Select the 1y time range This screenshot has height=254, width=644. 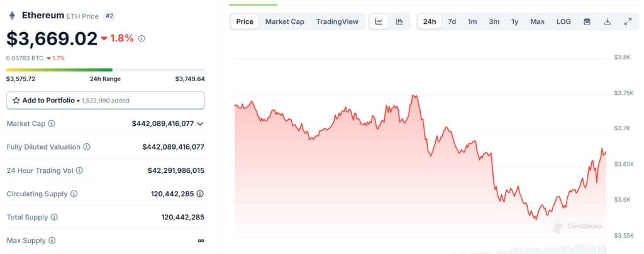tap(514, 22)
